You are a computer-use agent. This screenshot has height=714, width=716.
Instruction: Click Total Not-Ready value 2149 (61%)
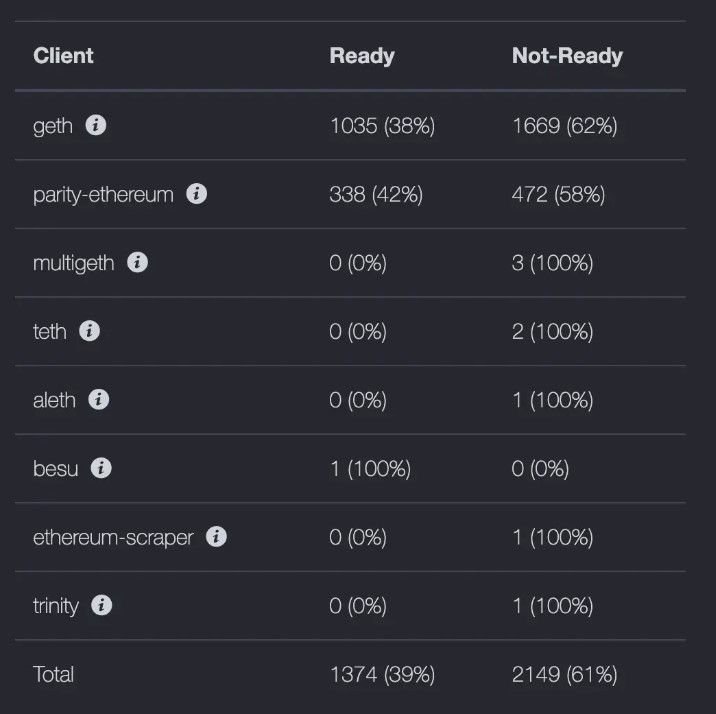click(x=564, y=675)
